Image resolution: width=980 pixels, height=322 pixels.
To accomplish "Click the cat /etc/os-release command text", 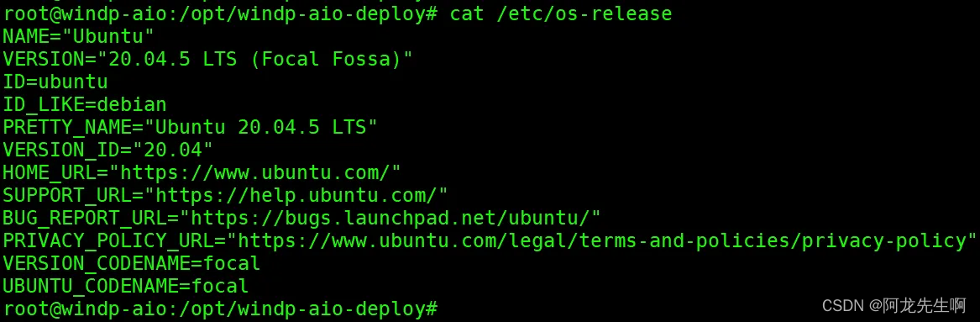I will [561, 13].
